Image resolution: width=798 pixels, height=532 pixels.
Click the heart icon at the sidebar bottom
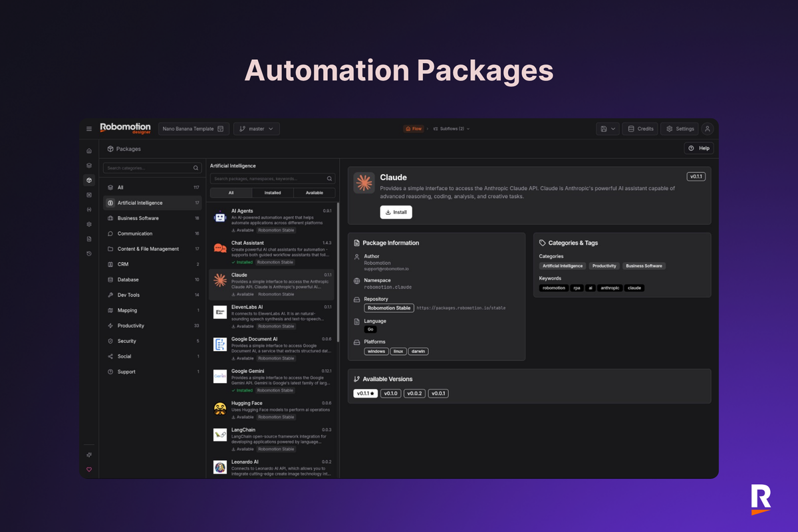(x=88, y=469)
